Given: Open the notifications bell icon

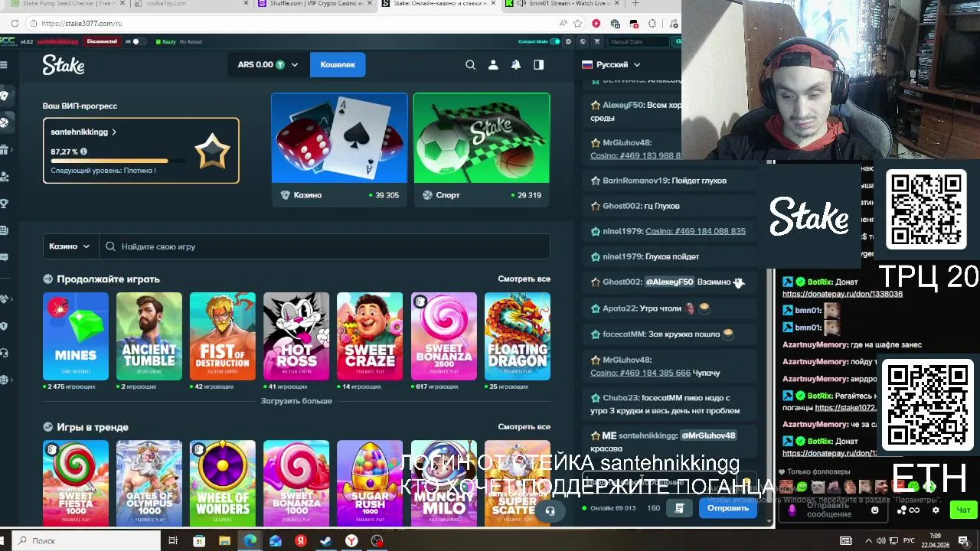Looking at the screenshot, I should click(x=516, y=65).
